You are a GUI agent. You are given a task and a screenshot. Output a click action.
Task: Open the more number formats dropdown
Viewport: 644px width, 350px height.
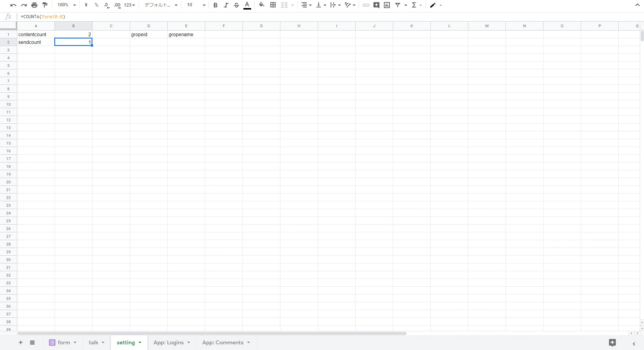click(129, 5)
